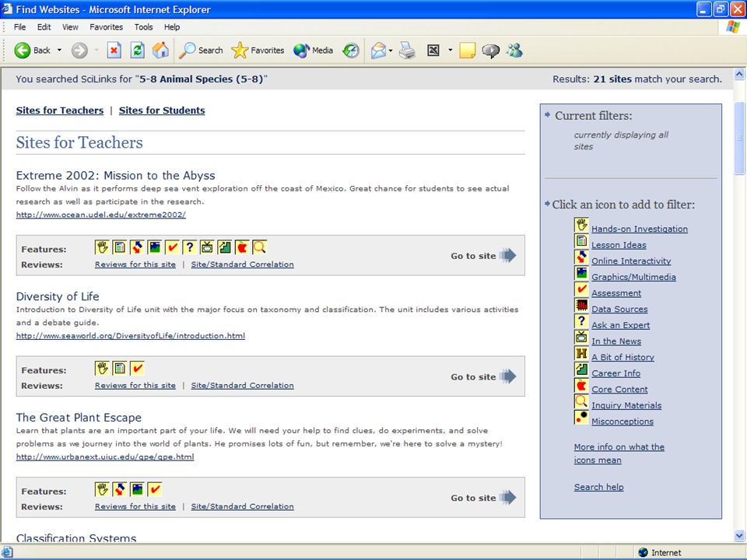Add the Core Content apple icon

point(581,385)
